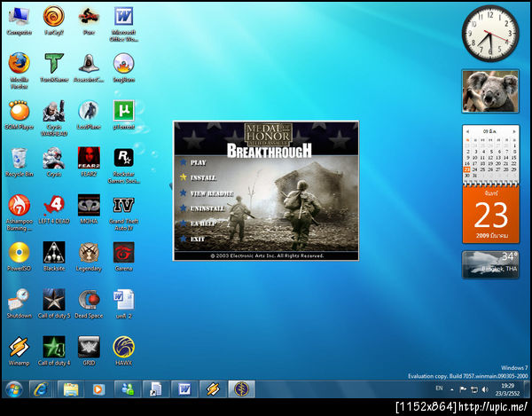This screenshot has height=416, width=532.
Task: Go to next month in calendar gadget
Action: (x=514, y=131)
